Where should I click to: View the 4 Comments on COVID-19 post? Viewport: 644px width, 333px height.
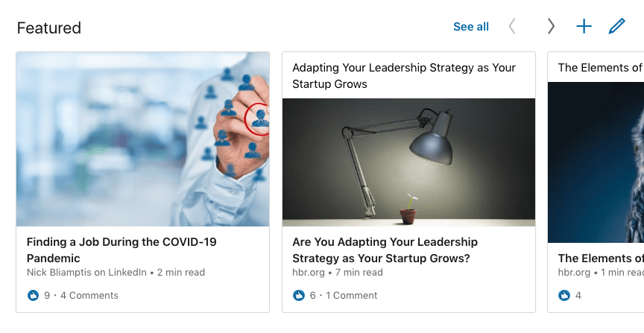[89, 296]
